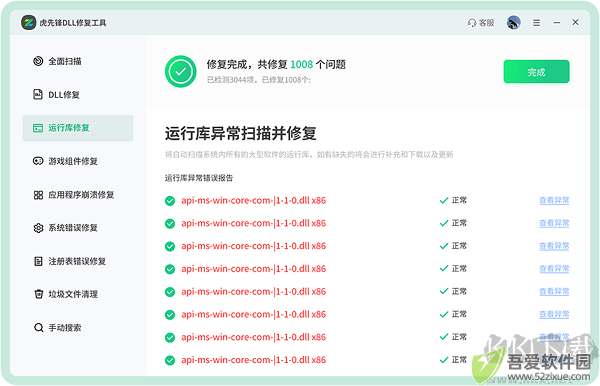Click the 修复完成，共修复 1008 个问题 text
This screenshot has height=386, width=600.
pos(276,64)
